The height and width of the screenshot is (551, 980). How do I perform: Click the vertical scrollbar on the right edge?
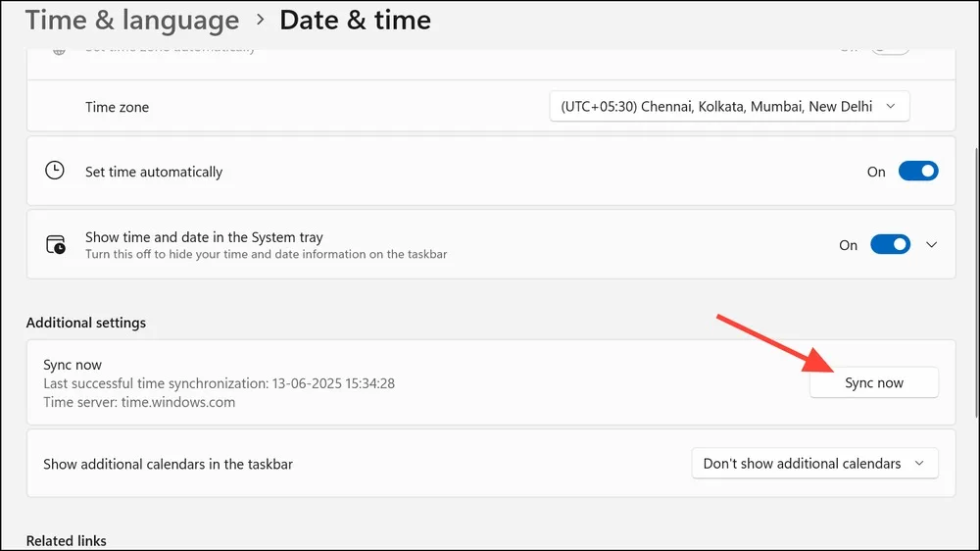coord(976,282)
